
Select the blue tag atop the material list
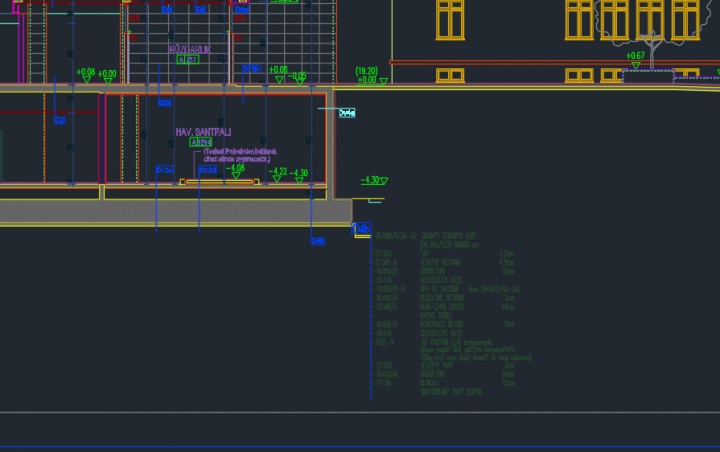coord(363,228)
